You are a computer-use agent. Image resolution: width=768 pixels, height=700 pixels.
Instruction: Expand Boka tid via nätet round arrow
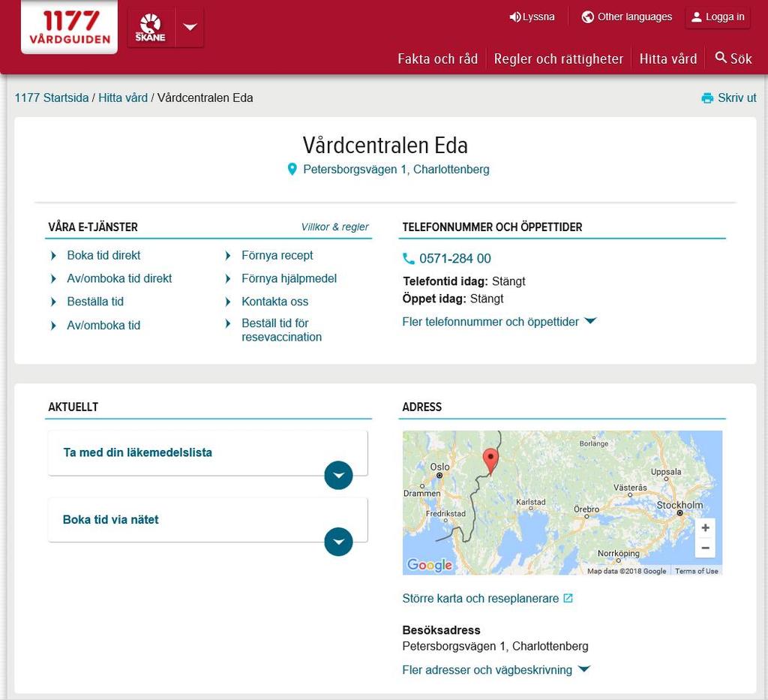[x=338, y=542]
